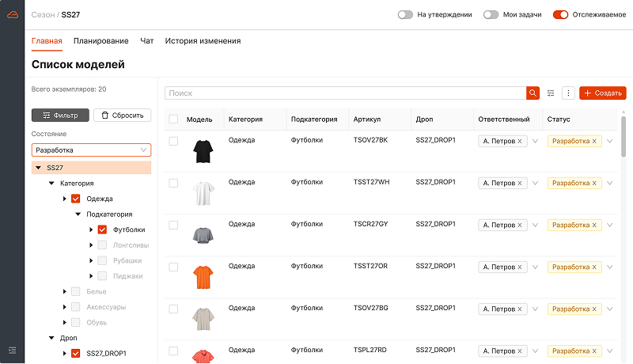The image size is (633, 364).
Task: Uncheck the SS27_DROP1 filter checkbox
Action: (75, 354)
